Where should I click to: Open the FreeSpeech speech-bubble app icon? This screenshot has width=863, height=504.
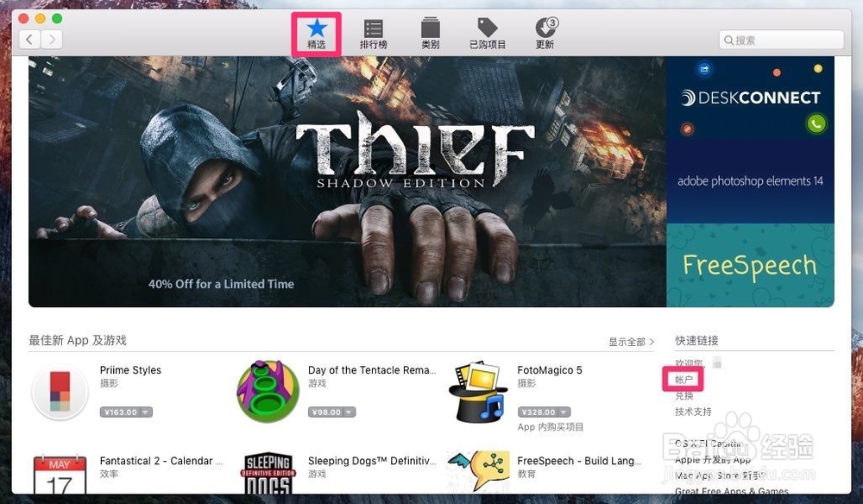pyautogui.click(x=477, y=471)
